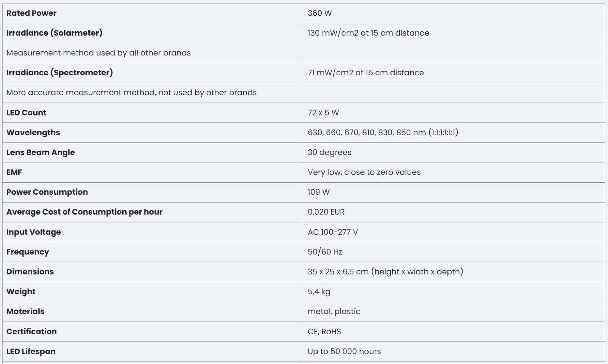The height and width of the screenshot is (364, 608).
Task: Click the 'Very low, close to zero values' text
Action: [x=364, y=173]
